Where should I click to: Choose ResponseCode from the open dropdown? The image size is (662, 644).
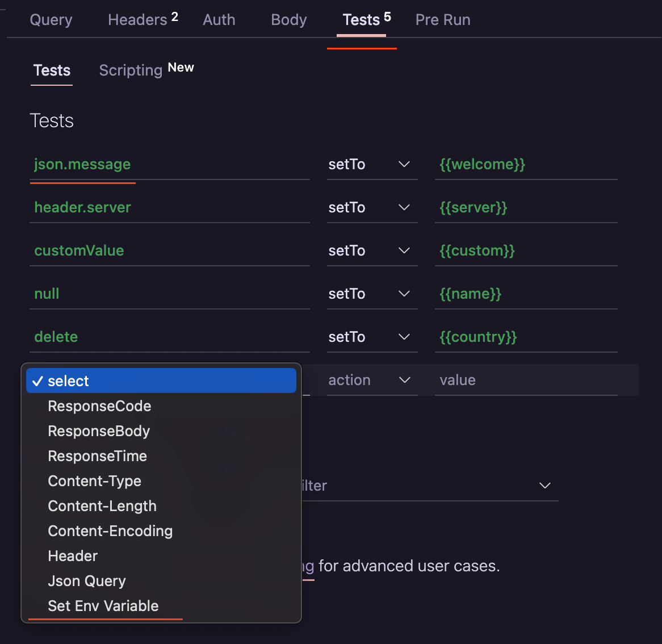coord(99,405)
